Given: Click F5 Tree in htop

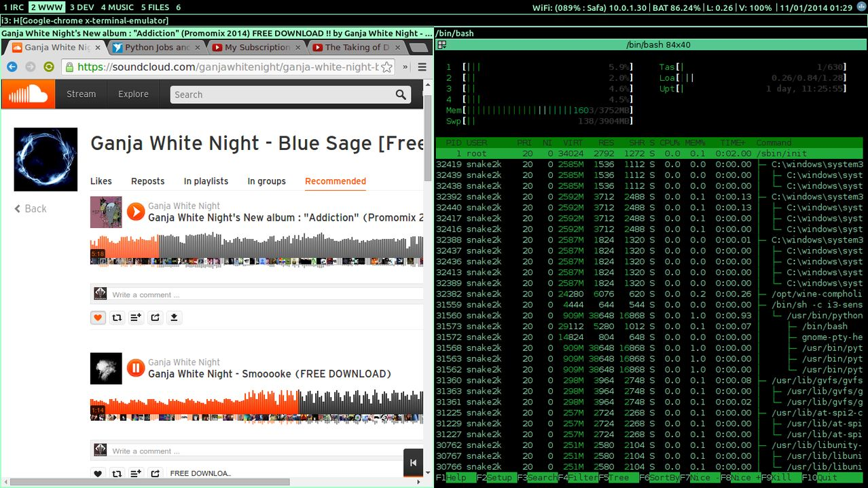Looking at the screenshot, I should [618, 478].
